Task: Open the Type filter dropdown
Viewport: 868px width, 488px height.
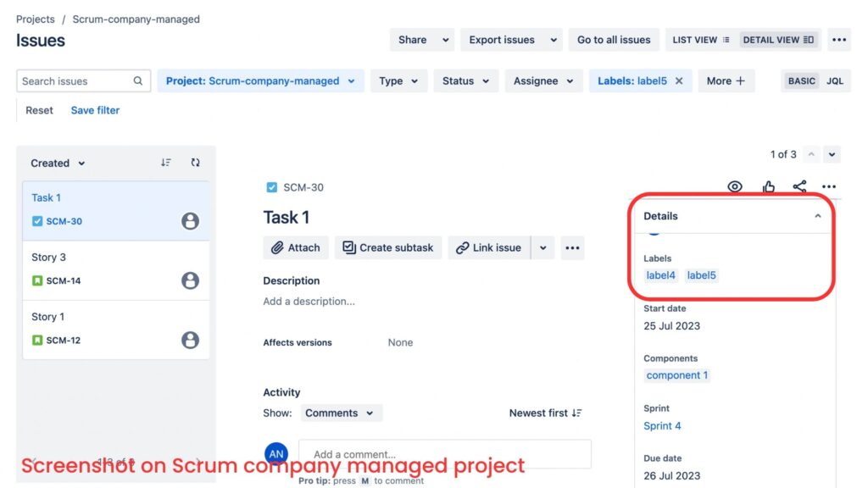Action: 398,80
